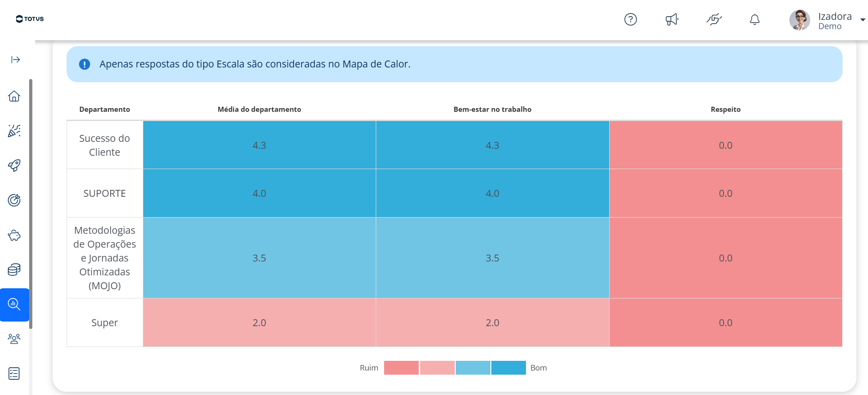Open the coins stack icon in sidebar
Viewport: 868px width, 395px height.
coord(14,269)
